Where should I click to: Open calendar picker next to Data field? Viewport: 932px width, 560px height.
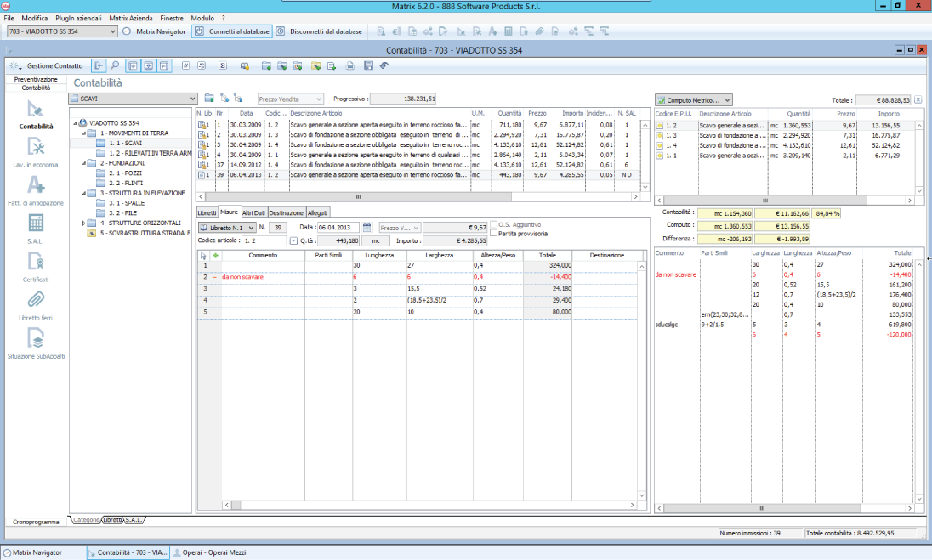(x=367, y=228)
